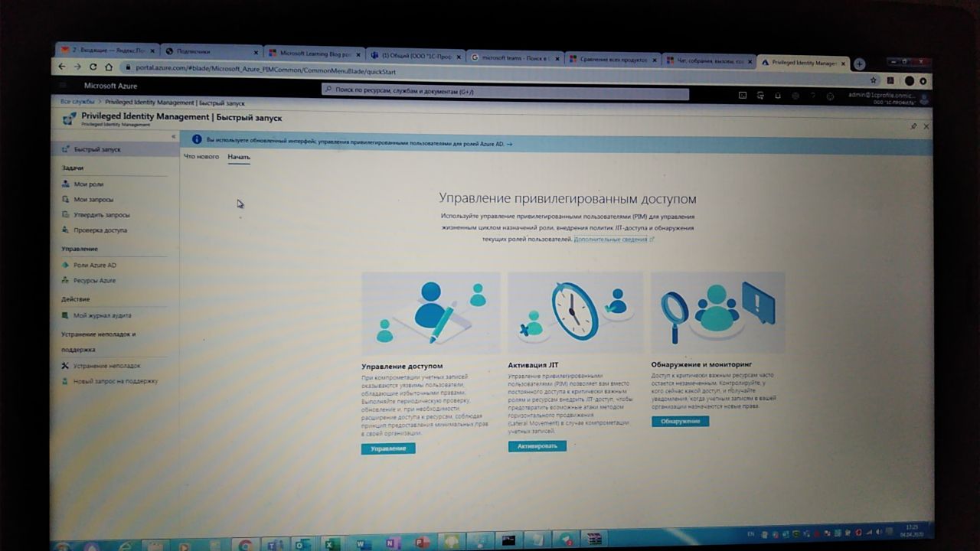Viewport: 980px width, 551px height.
Task: Open the Управление доступом illustration card
Action: coord(431,313)
